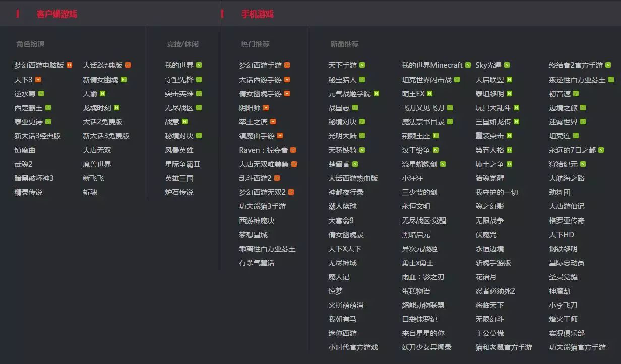Open the 梦幻西游电脑版 game link

pyautogui.click(x=39, y=65)
